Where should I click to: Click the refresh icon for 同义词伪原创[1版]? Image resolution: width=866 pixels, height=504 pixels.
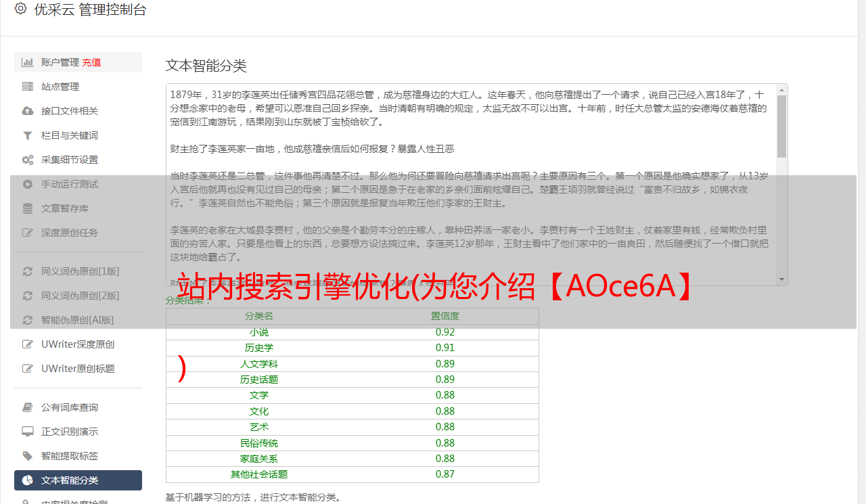[x=28, y=271]
